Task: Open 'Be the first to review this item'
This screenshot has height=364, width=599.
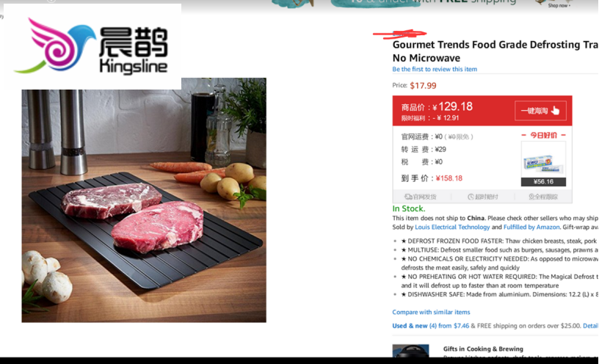Action: tap(435, 69)
